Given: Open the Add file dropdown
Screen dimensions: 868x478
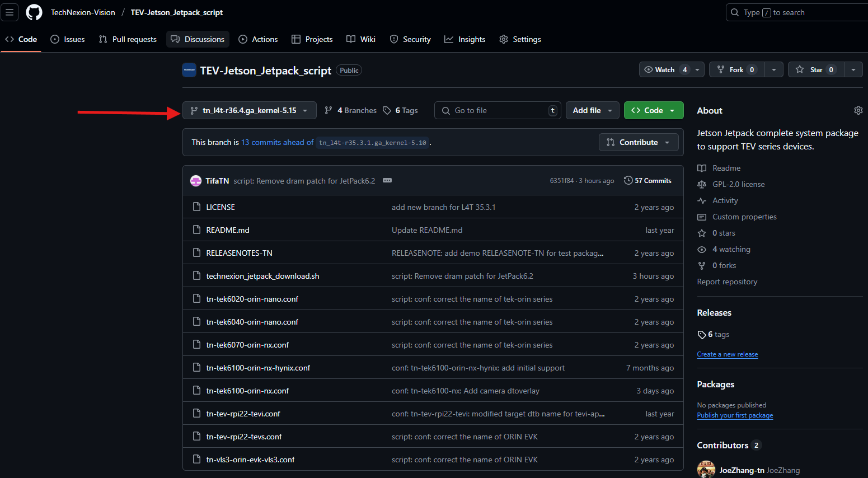Looking at the screenshot, I should 593,110.
